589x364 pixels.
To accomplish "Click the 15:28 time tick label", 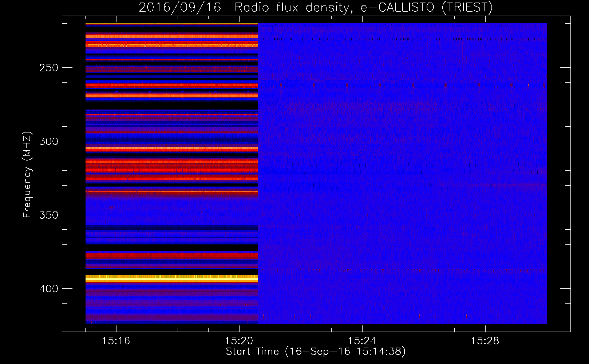I will pyautogui.click(x=485, y=341).
